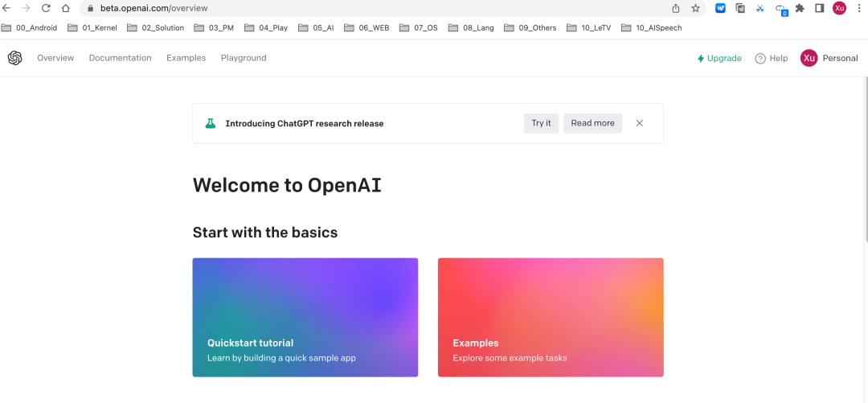
Task: Open the Chrome three-dot menu
Action: point(859,8)
